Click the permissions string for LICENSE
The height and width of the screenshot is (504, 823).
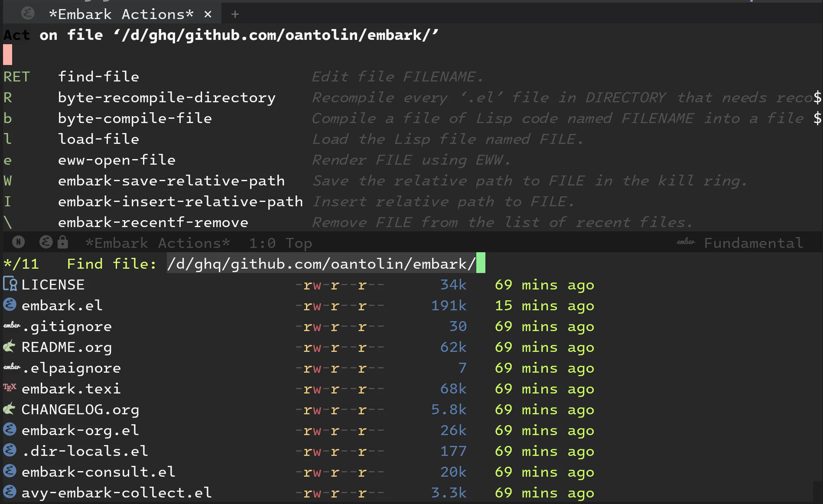(339, 285)
